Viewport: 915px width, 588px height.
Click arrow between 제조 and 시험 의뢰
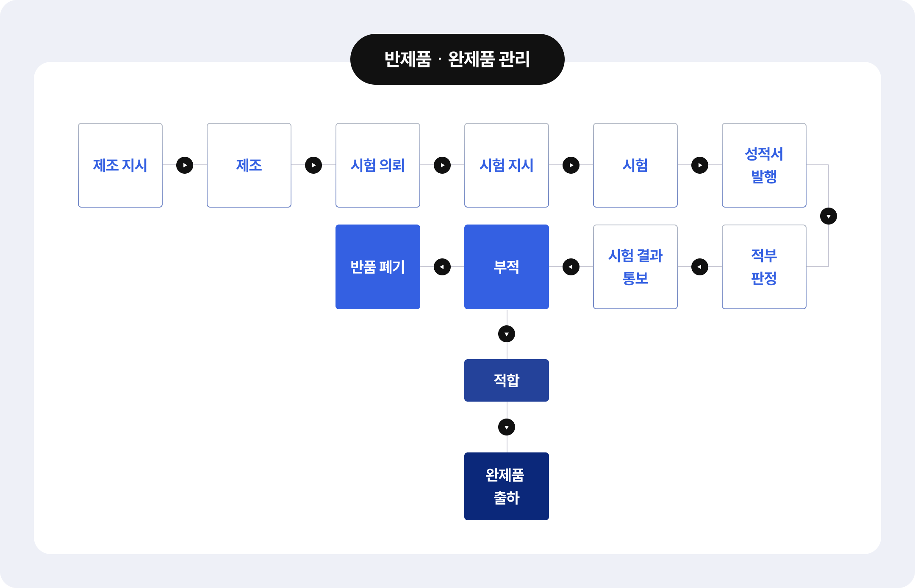[x=313, y=165]
